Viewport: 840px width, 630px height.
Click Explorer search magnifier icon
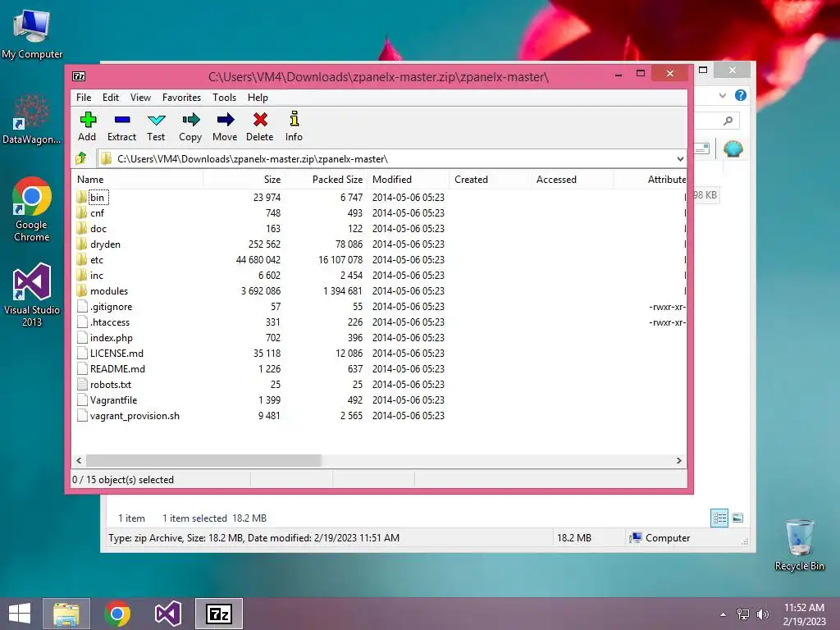(x=728, y=121)
